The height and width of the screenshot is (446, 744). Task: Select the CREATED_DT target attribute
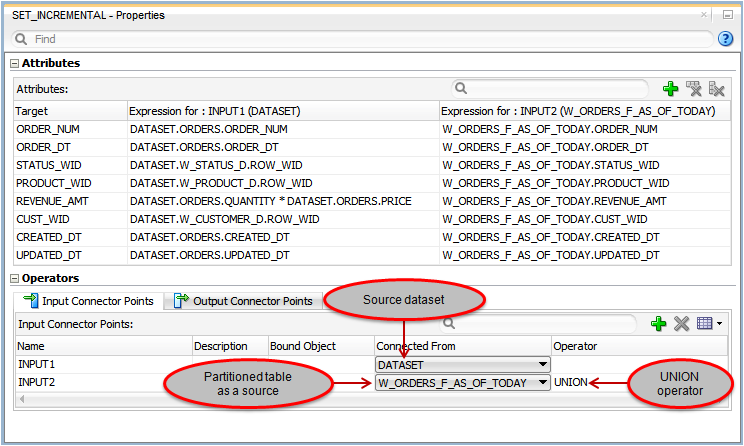[x=49, y=237]
